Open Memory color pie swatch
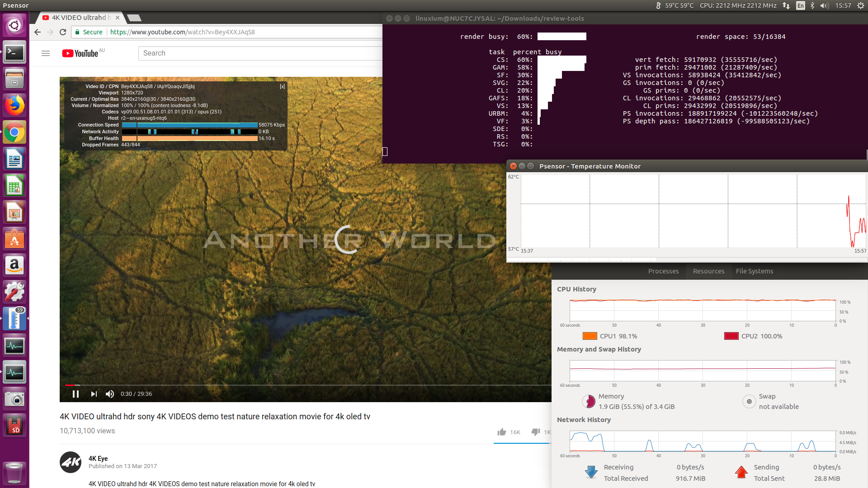This screenshot has height=488, width=868. point(589,401)
